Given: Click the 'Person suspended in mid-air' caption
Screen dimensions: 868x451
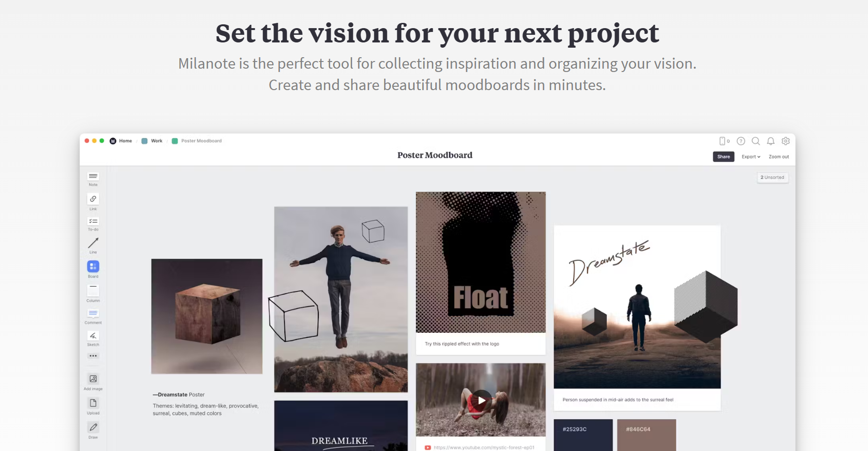Looking at the screenshot, I should (x=618, y=400).
